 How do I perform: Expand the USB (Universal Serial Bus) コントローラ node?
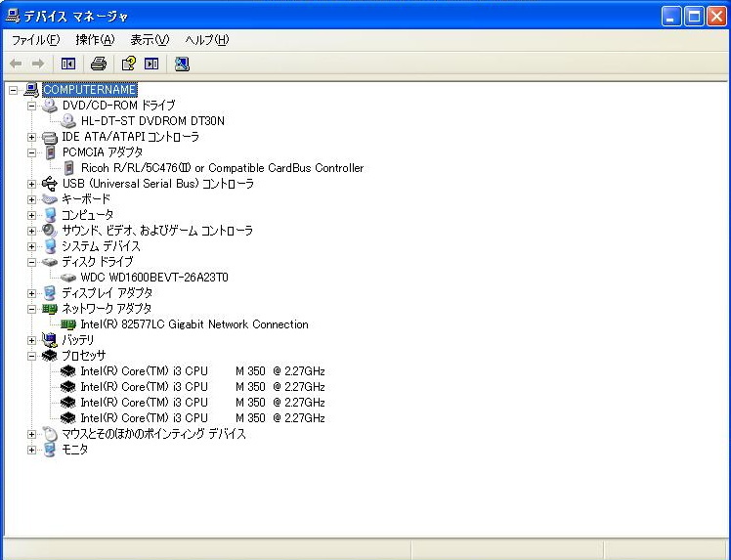click(32, 184)
